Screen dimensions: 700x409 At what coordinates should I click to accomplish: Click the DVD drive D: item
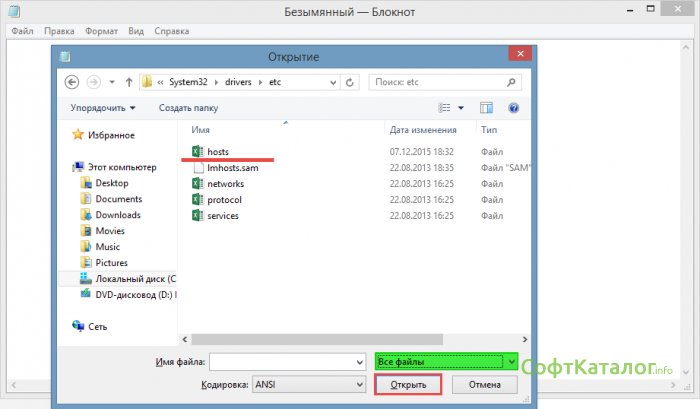(135, 295)
